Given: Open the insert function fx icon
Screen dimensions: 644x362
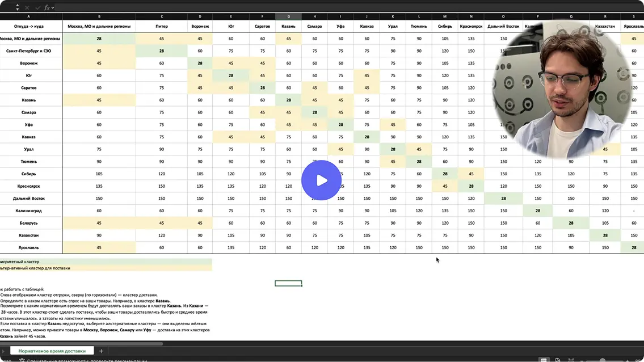Looking at the screenshot, I should (47, 7).
